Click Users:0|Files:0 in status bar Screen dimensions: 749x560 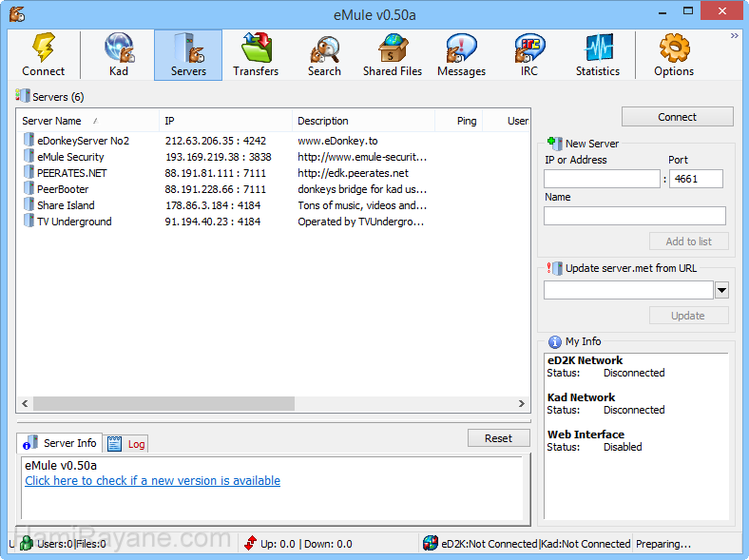[71, 544]
